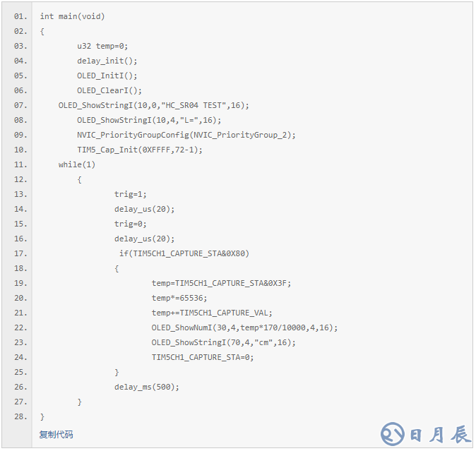Click the trig=1; statement
Screen dimensions: 476x451
click(131, 194)
